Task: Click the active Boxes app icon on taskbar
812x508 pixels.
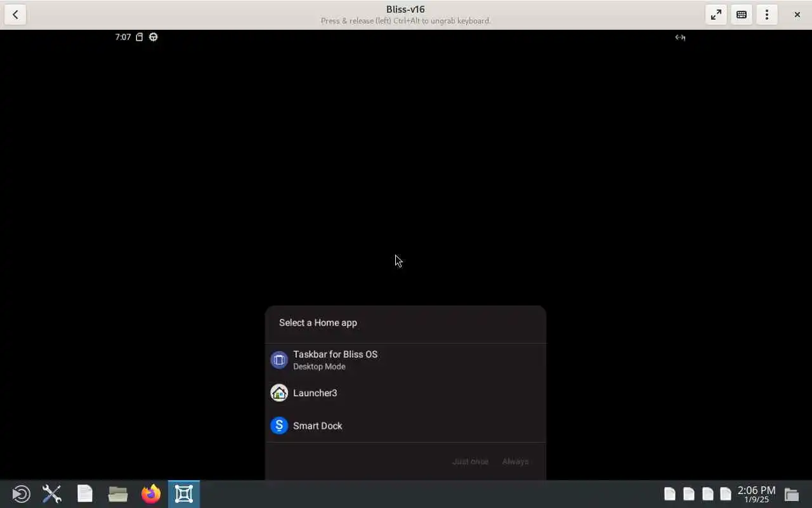Action: pyautogui.click(x=184, y=494)
